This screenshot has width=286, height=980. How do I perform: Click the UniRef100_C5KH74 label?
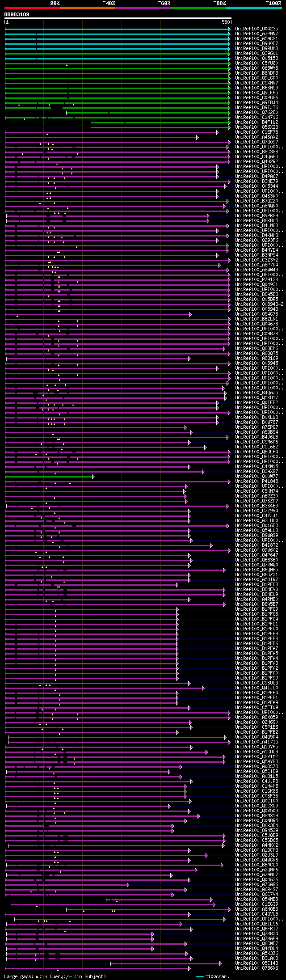257,491
